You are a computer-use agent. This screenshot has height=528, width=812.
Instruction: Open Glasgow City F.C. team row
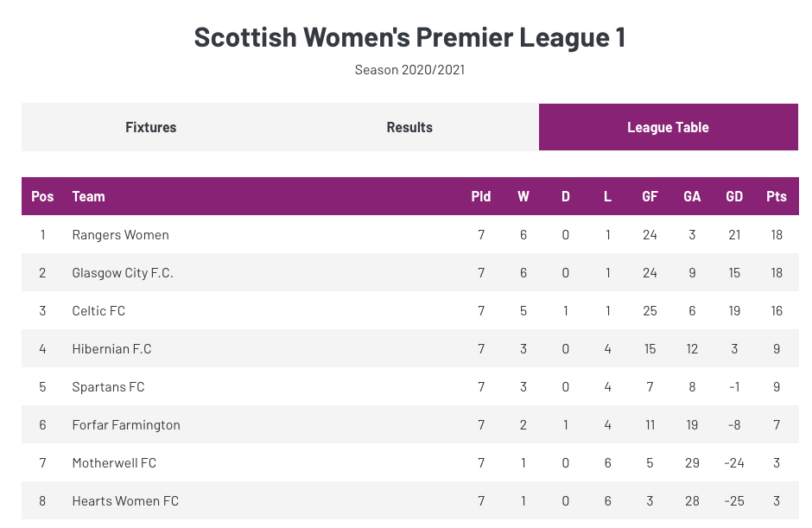[x=123, y=272]
